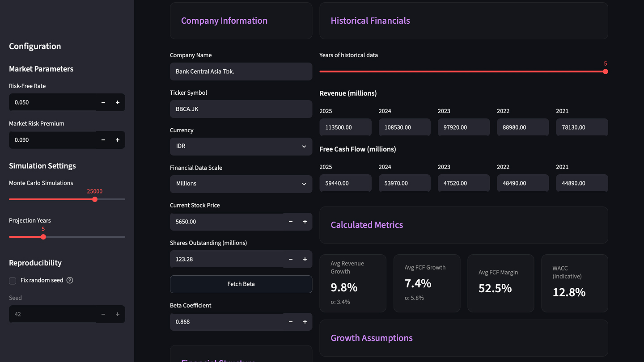Increase Beta Coefficient with plus button
Image resolution: width=644 pixels, height=362 pixels.
[305, 322]
